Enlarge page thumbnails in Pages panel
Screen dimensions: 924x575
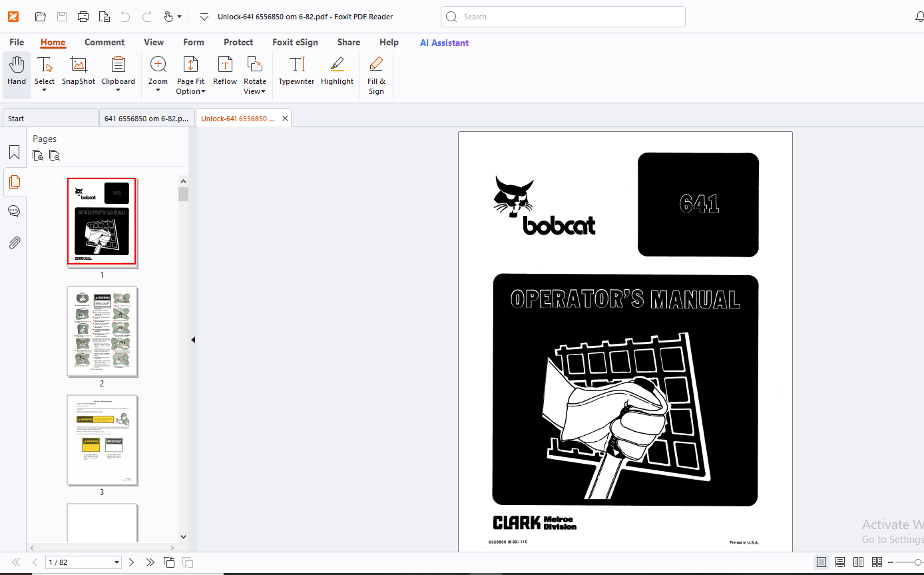coord(38,155)
